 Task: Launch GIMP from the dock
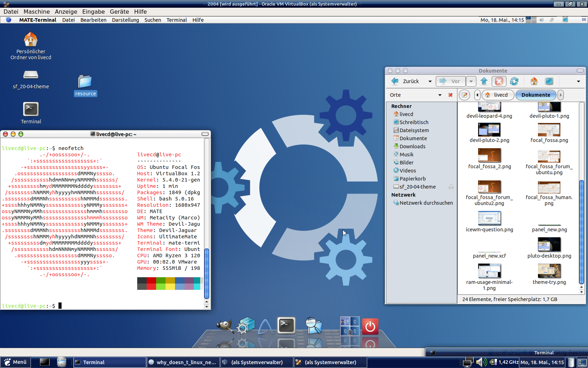[x=225, y=325]
